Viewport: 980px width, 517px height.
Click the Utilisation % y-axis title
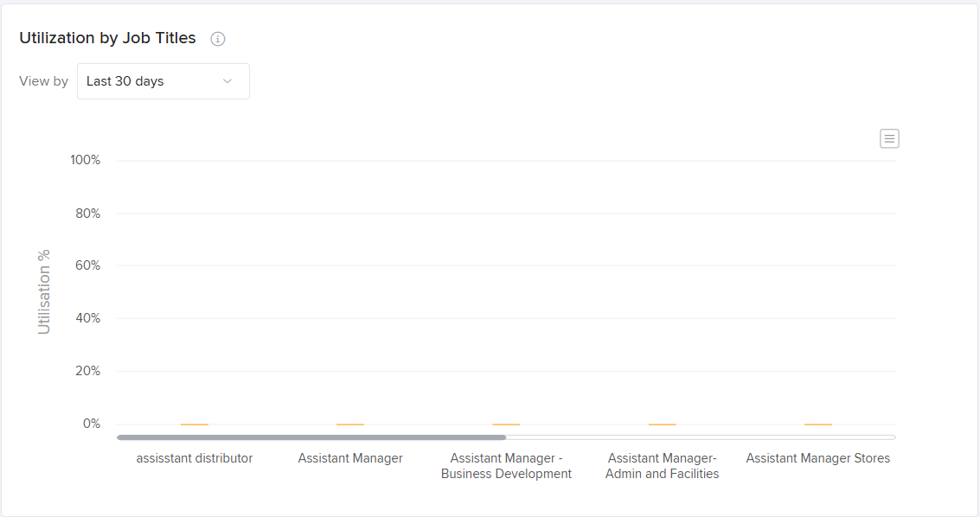coord(44,292)
